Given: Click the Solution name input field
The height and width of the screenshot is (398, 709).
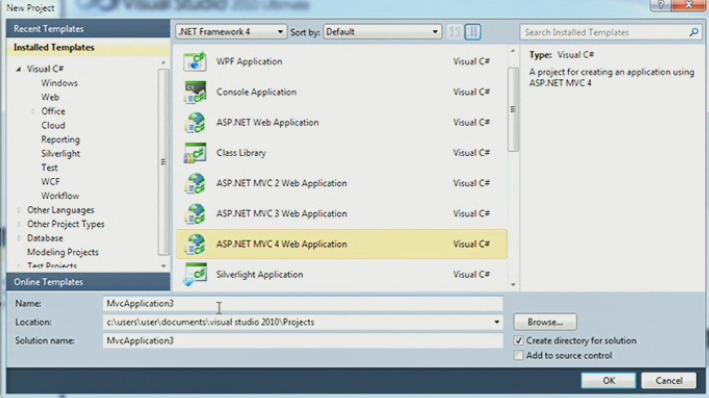Looking at the screenshot, I should [x=303, y=341].
